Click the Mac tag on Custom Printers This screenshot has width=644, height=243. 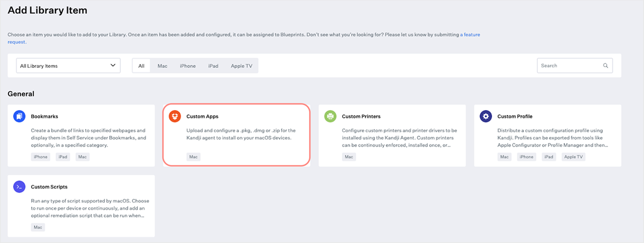[349, 157]
